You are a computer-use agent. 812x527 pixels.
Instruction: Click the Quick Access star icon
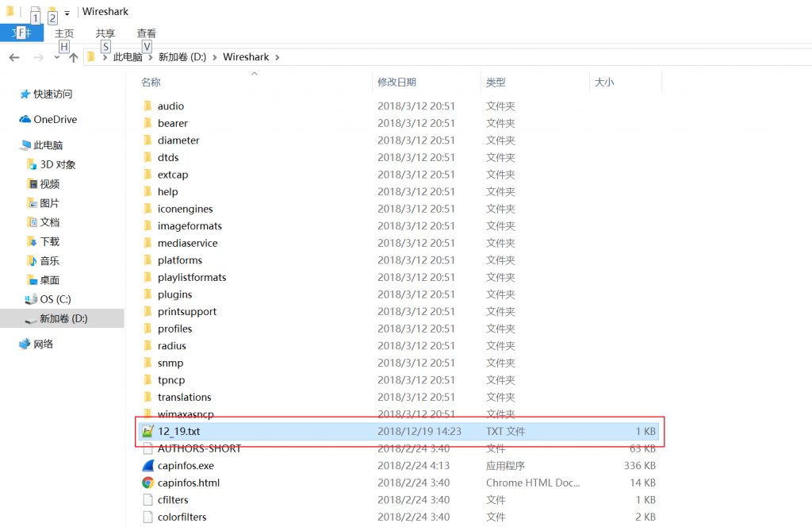(25, 94)
